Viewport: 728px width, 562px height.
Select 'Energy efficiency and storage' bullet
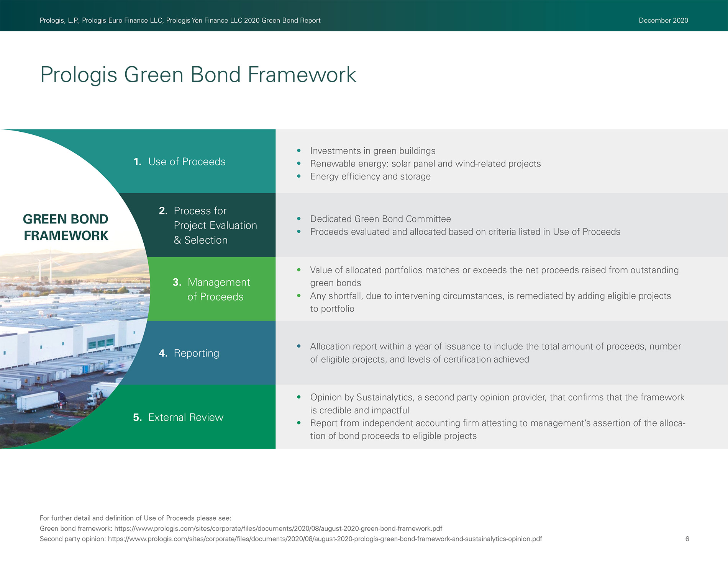[x=370, y=176]
